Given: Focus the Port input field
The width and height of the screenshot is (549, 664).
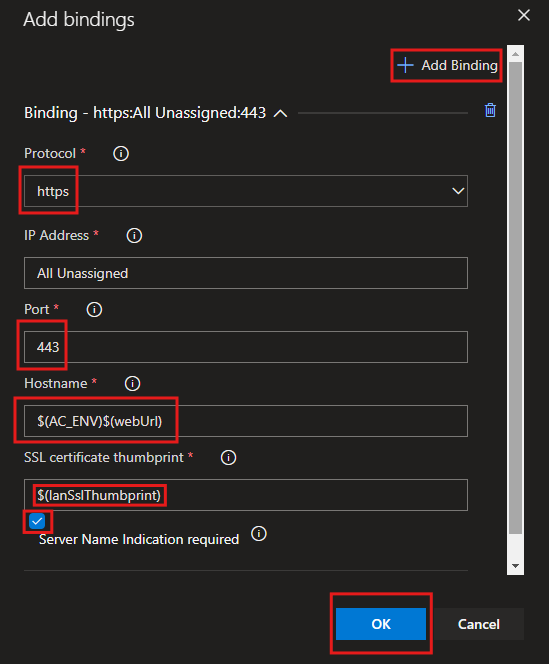Looking at the screenshot, I should (246, 347).
